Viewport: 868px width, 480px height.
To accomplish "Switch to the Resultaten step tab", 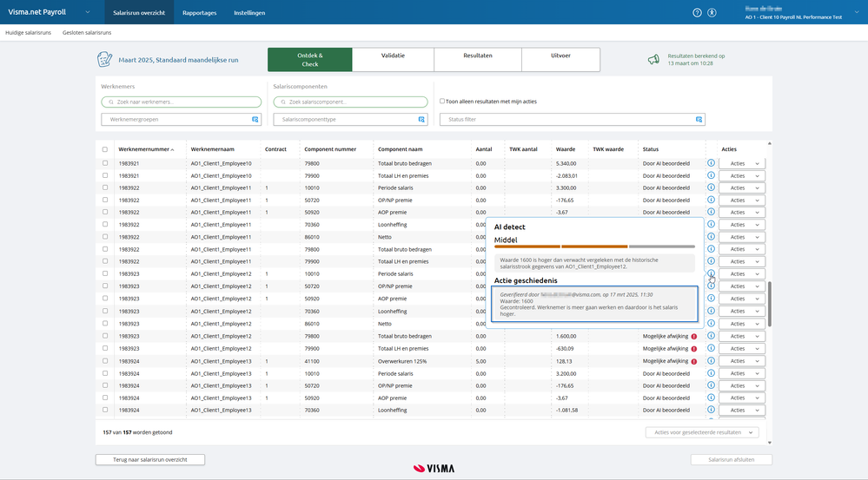I will pos(478,59).
